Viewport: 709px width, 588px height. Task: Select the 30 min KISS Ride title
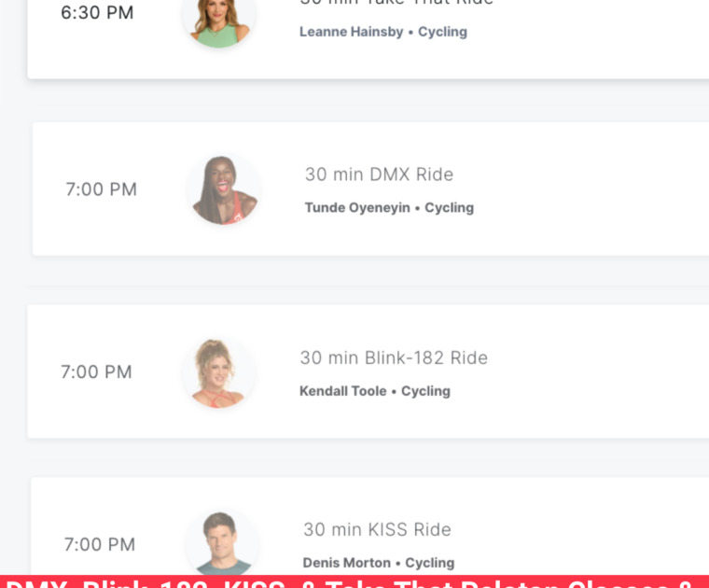(377, 529)
